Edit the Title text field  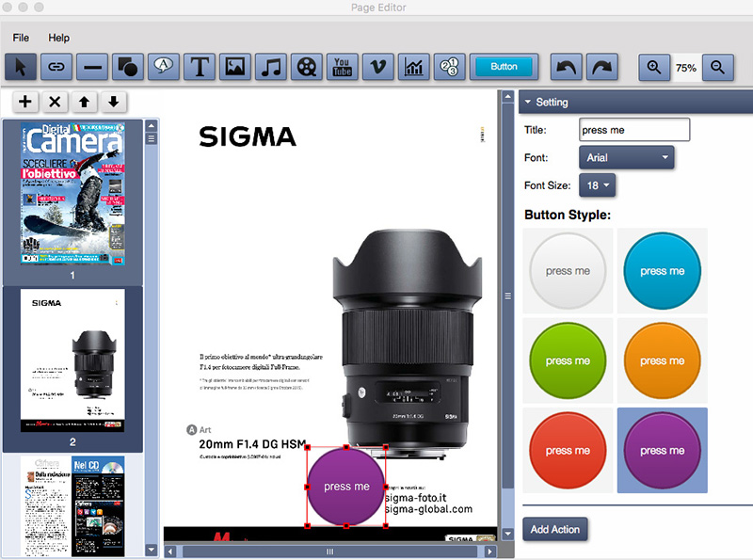click(x=634, y=130)
